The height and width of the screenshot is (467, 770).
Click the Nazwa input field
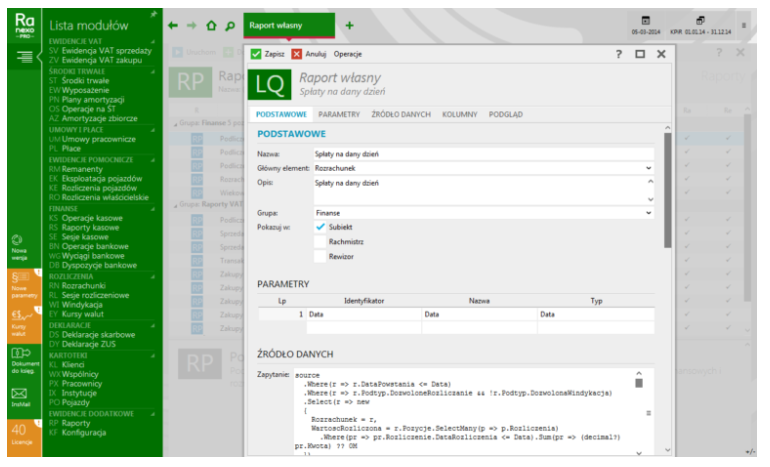(x=484, y=154)
